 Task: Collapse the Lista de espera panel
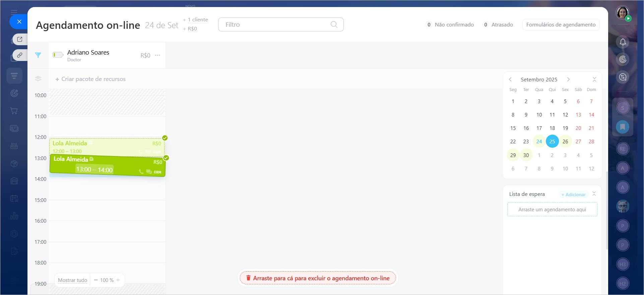(x=594, y=194)
